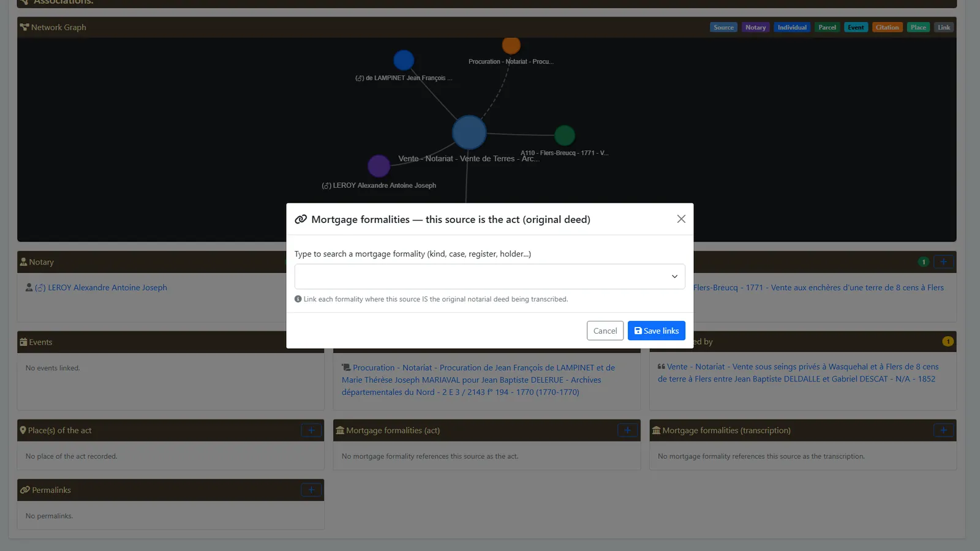This screenshot has width=980, height=551.
Task: Select the purple LEROY notary node
Action: tap(379, 165)
